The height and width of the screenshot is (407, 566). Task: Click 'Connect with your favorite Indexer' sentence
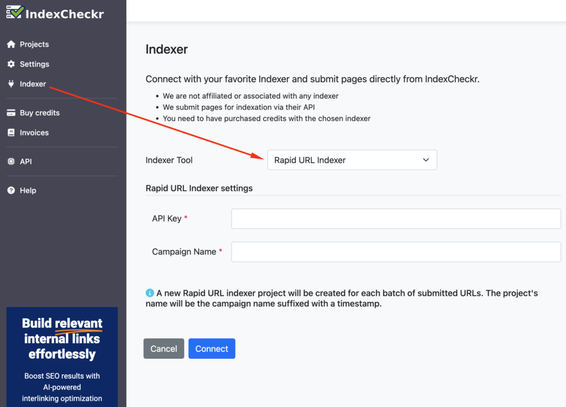(x=312, y=79)
